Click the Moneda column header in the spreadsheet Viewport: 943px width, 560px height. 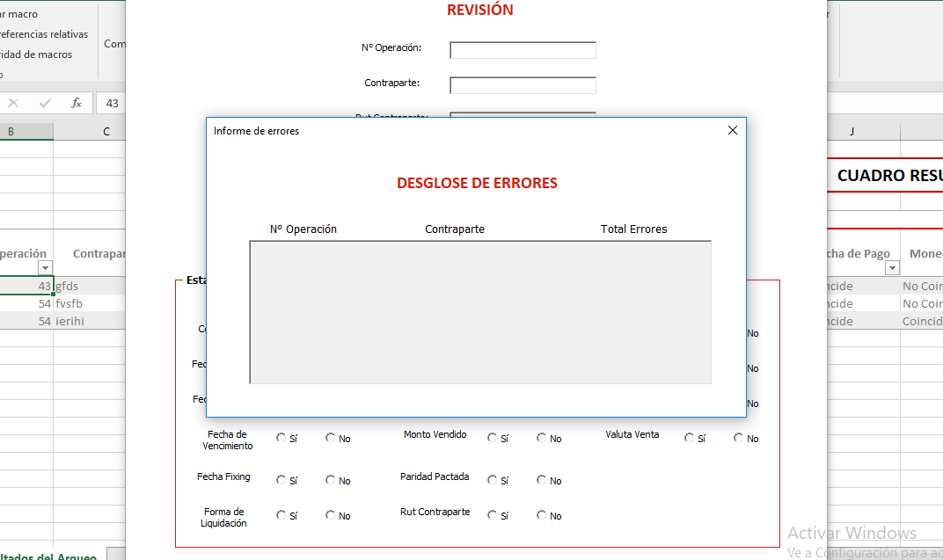926,253
